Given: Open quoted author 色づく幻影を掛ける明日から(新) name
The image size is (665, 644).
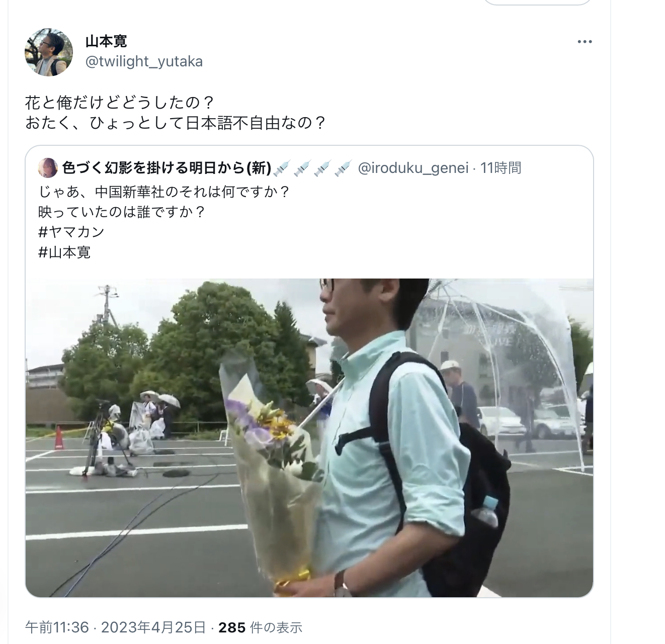Looking at the screenshot, I should coord(168,168).
